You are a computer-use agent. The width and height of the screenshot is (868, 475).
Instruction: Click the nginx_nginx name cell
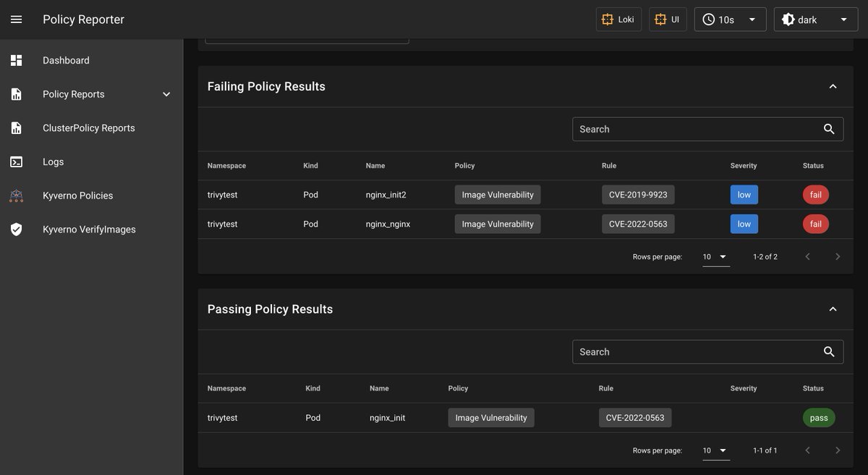pos(388,224)
